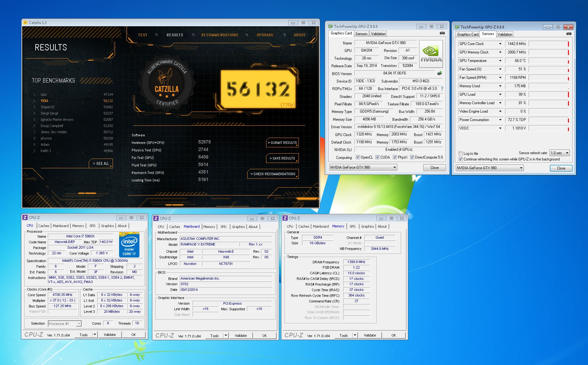588x365 pixels.
Task: Click the 56132 score display
Action: tap(258, 89)
